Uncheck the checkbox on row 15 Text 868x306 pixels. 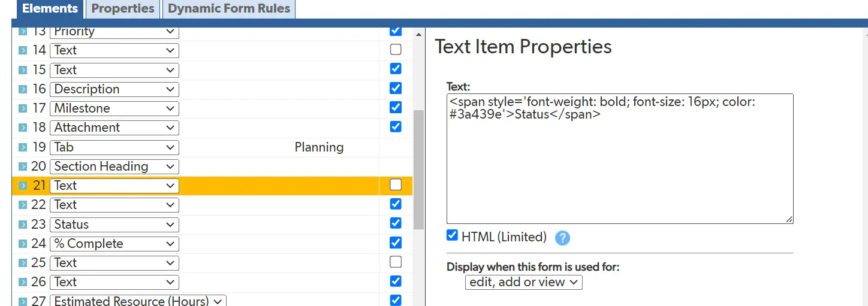[396, 68]
